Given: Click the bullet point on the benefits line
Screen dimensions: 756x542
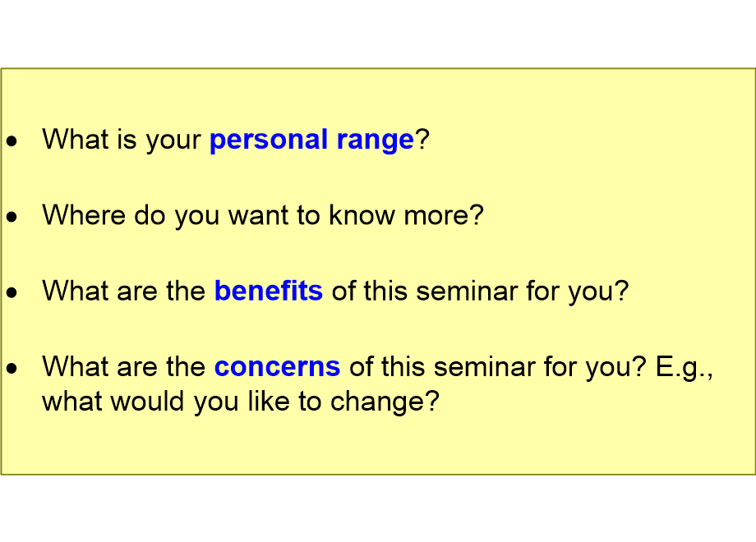Looking at the screenshot, I should coord(12,292).
